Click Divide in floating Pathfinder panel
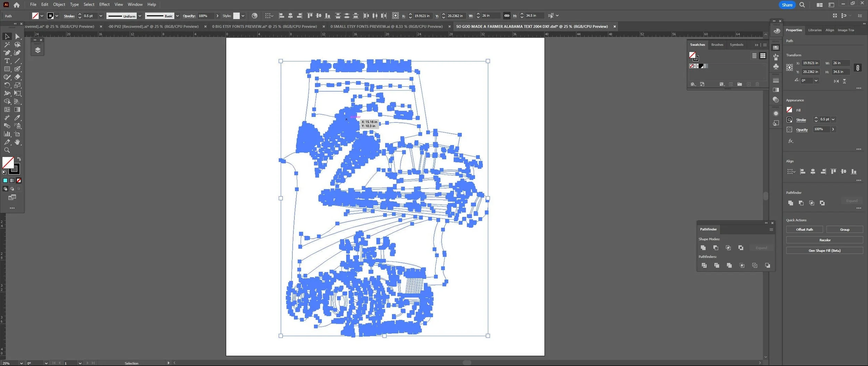868x366 pixels. 704,265
